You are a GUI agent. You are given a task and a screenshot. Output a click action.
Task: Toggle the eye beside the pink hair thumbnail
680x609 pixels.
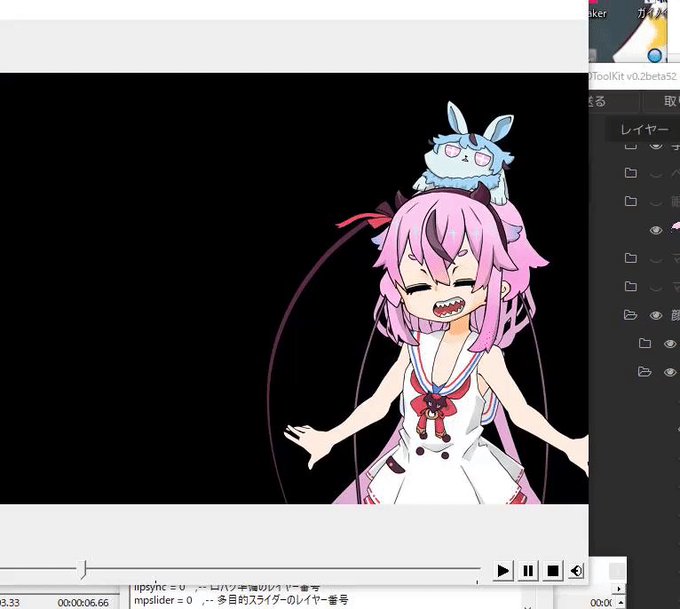click(x=656, y=230)
